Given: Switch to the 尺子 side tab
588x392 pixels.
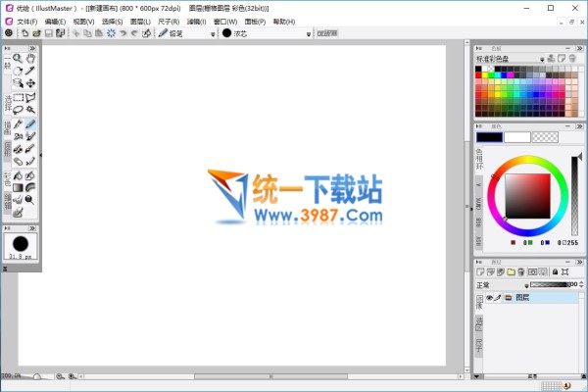Looking at the screenshot, I should coord(479,346).
